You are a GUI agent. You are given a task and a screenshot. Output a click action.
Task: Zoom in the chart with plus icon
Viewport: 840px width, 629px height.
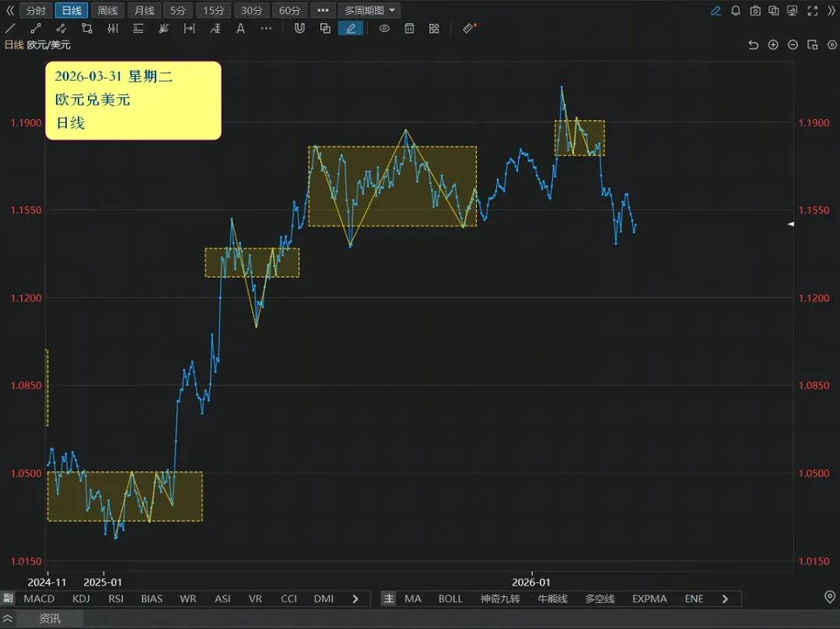(773, 45)
